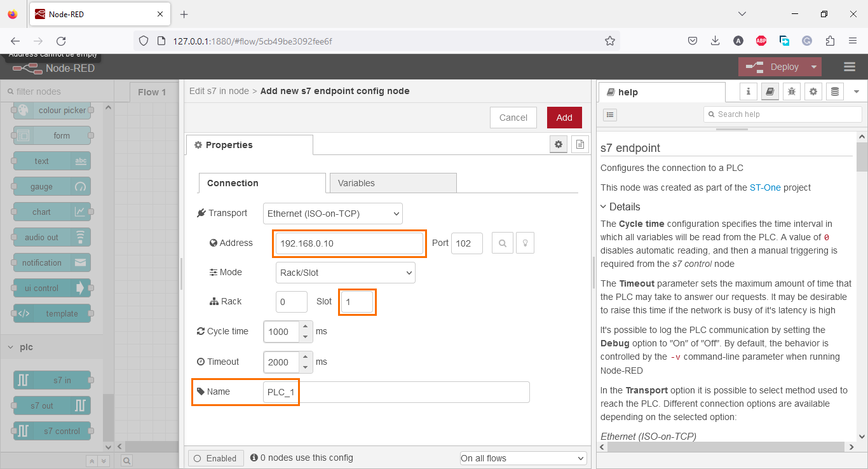
Task: Click the Add button to save endpoint
Action: click(x=564, y=118)
